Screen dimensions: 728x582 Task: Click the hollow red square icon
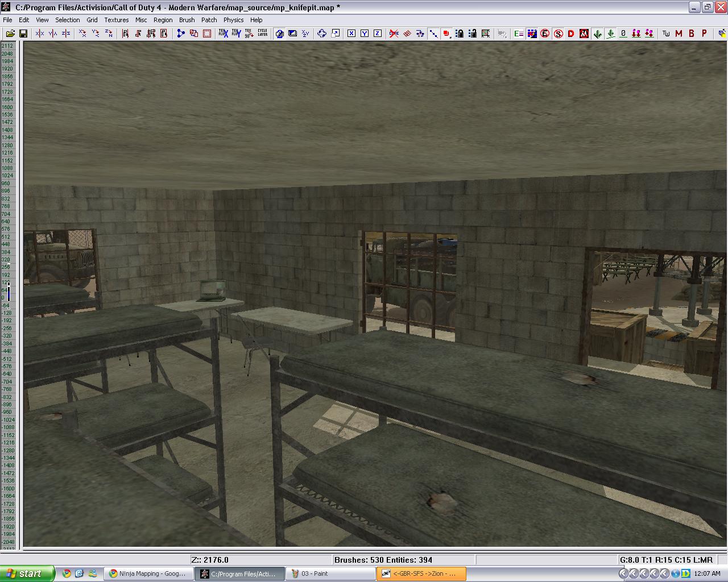pyautogui.click(x=207, y=34)
